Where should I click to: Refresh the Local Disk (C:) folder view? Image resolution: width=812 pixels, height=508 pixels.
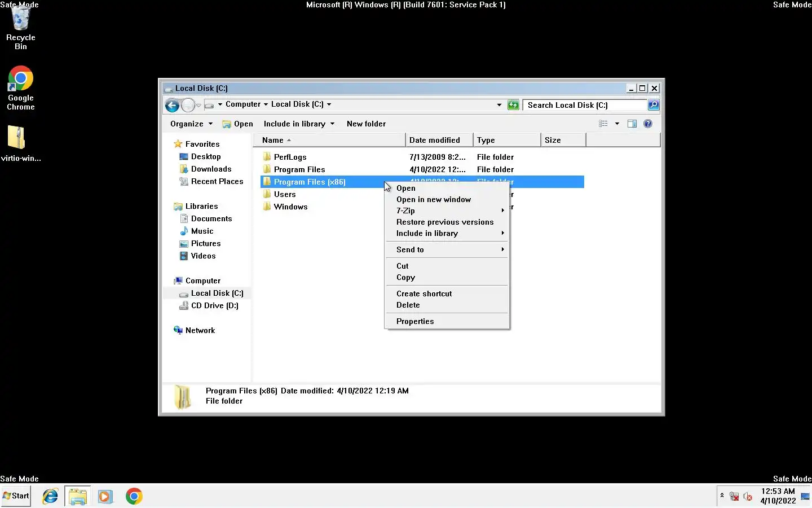[x=513, y=105]
